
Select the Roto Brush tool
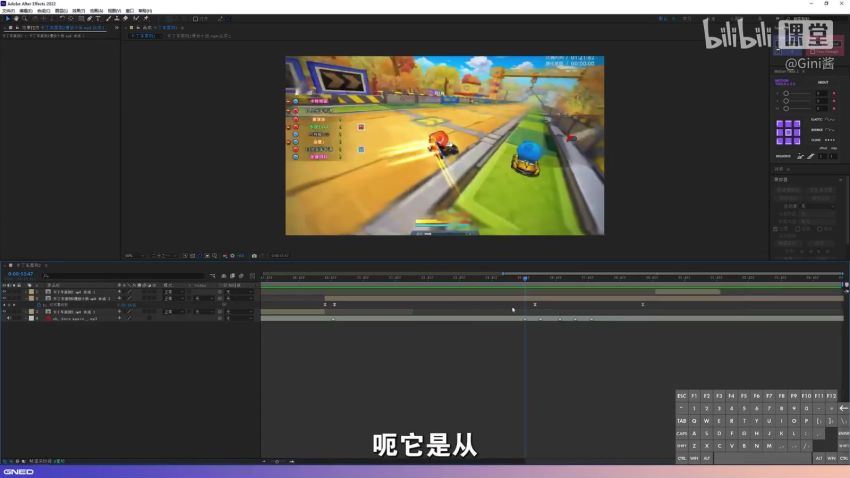coord(136,18)
